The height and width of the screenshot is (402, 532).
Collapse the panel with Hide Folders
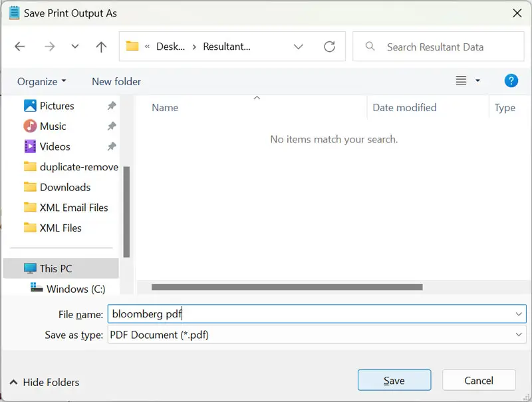[45, 382]
